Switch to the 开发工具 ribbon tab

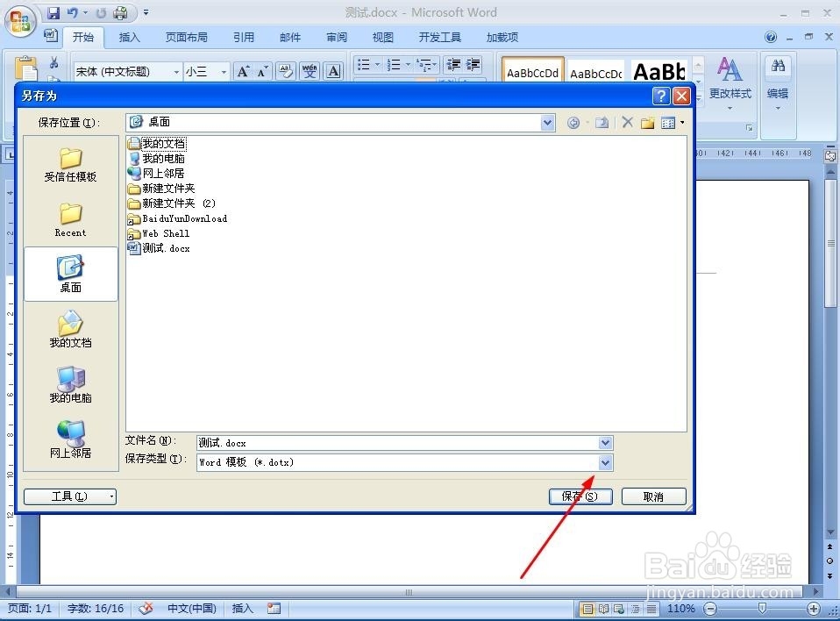(440, 37)
